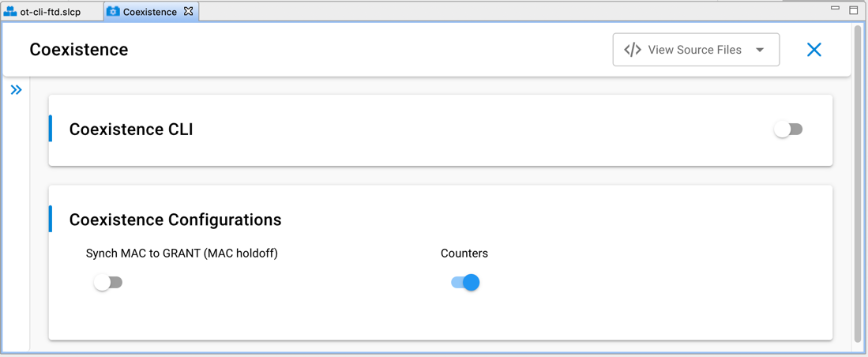Click the Coexistence tab component icon
Screen dimensions: 868x357
tap(113, 12)
